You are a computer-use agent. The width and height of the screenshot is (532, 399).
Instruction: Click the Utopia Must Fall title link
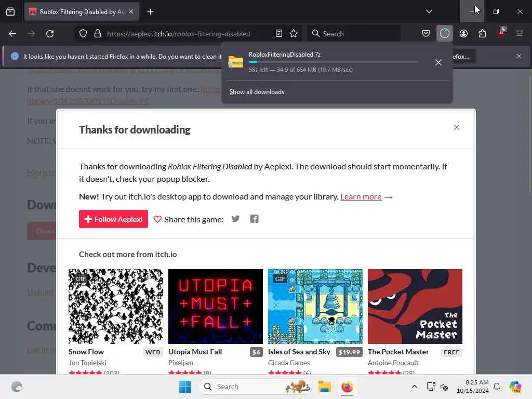[195, 352]
